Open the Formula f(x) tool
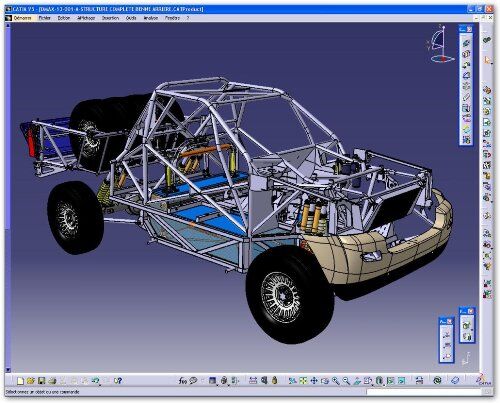Image resolution: width=500 pixels, height=403 pixels. pyautogui.click(x=183, y=380)
